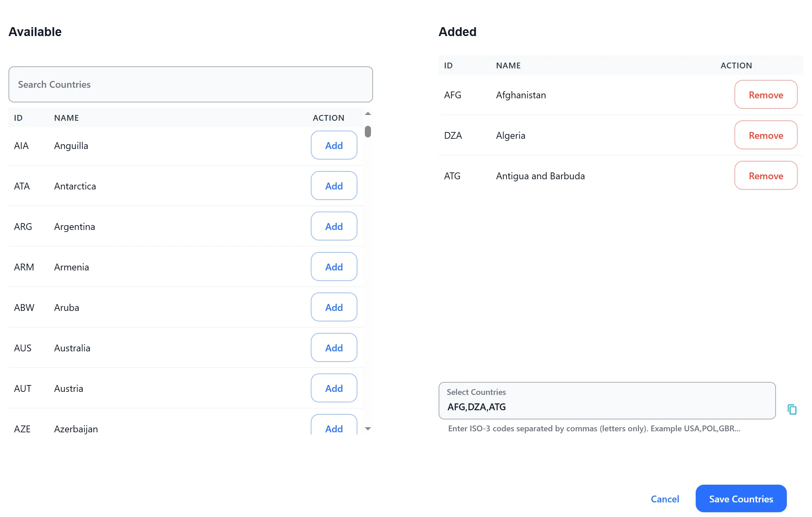Focus the Search Countries field
Viewport: 812px width, 517px height.
click(x=190, y=84)
